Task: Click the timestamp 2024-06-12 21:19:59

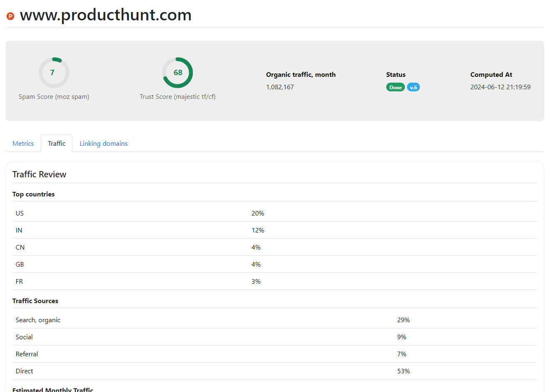Action: coord(501,87)
